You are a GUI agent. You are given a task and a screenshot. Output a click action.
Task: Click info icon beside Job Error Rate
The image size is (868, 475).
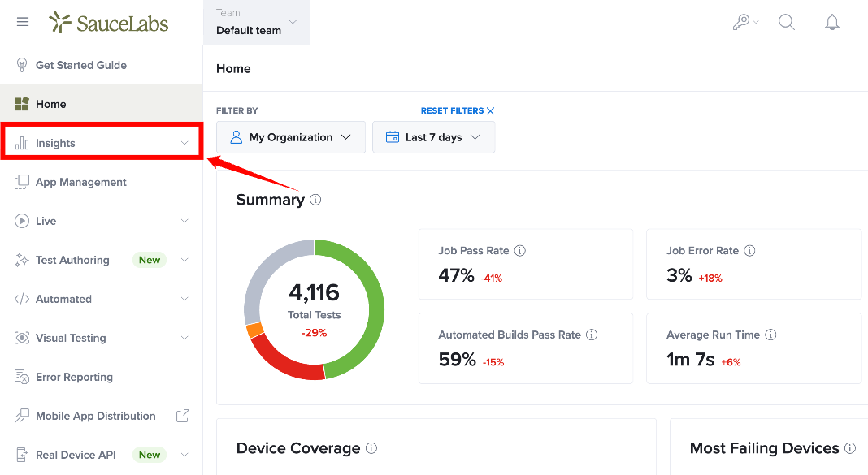(749, 251)
